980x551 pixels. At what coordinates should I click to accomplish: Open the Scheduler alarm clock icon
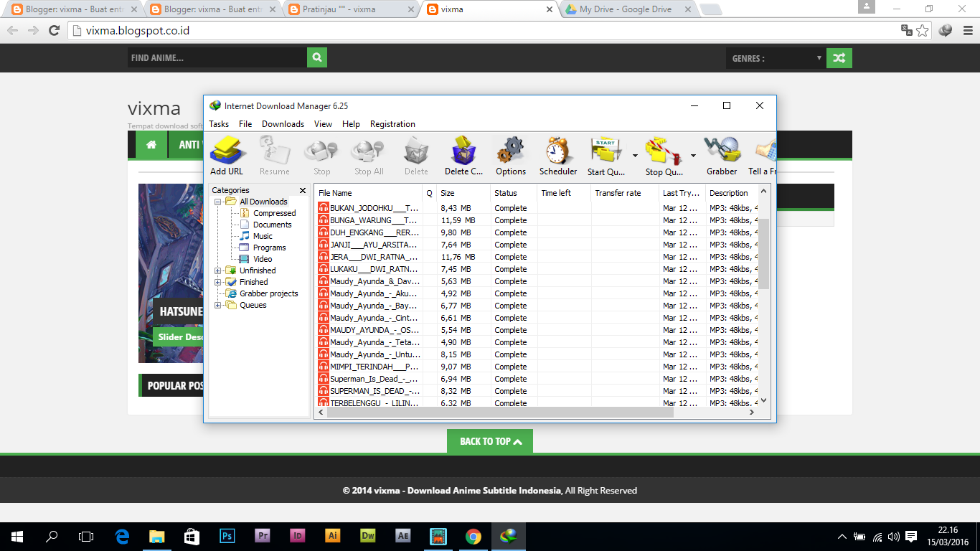(557, 150)
